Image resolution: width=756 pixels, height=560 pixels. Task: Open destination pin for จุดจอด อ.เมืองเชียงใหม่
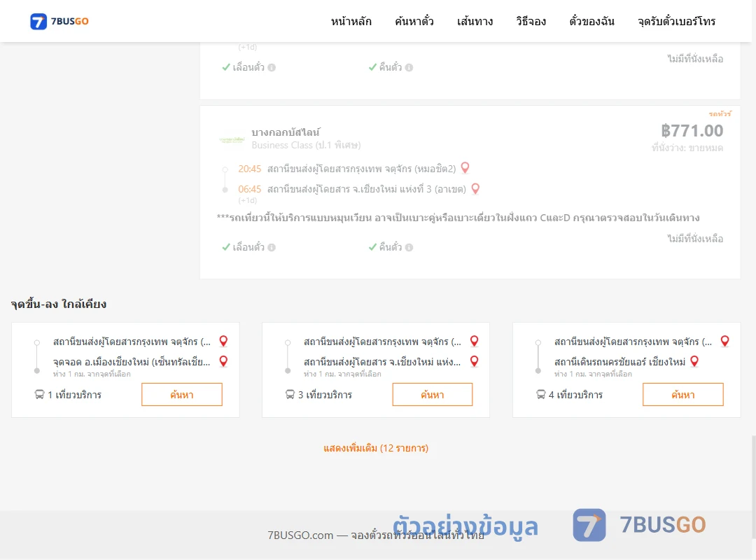pos(223,361)
